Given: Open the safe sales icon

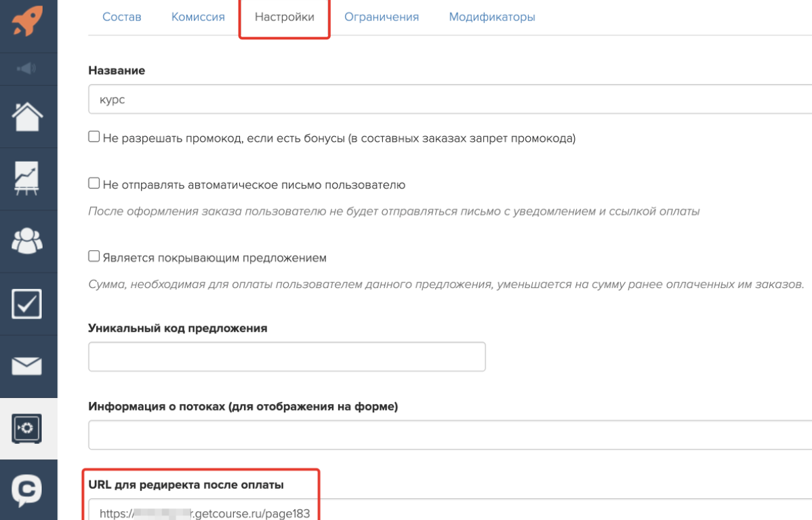Looking at the screenshot, I should tap(28, 428).
